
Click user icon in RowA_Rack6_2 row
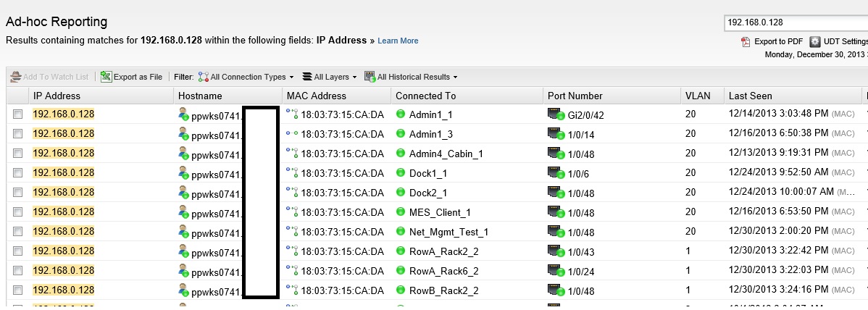click(x=184, y=271)
